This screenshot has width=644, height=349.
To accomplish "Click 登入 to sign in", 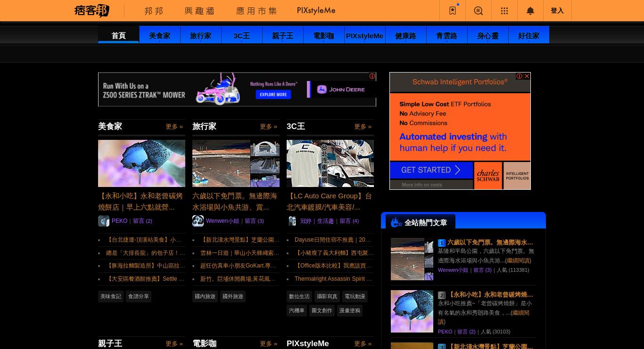I will click(557, 10).
